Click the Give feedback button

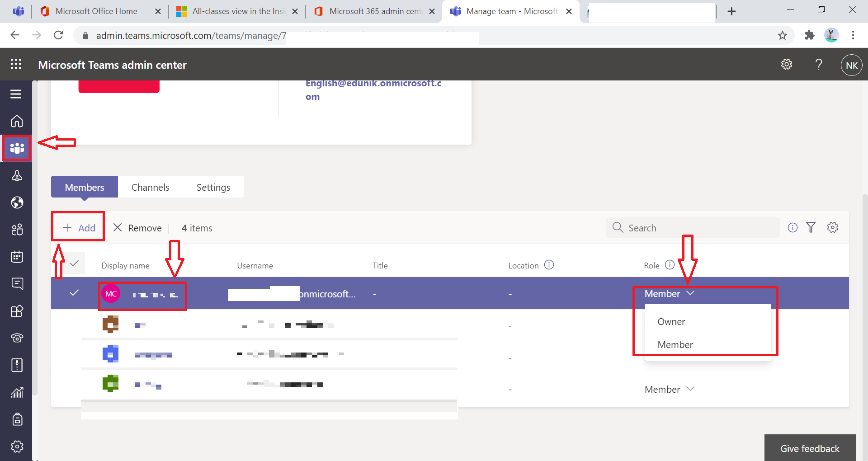(810, 448)
